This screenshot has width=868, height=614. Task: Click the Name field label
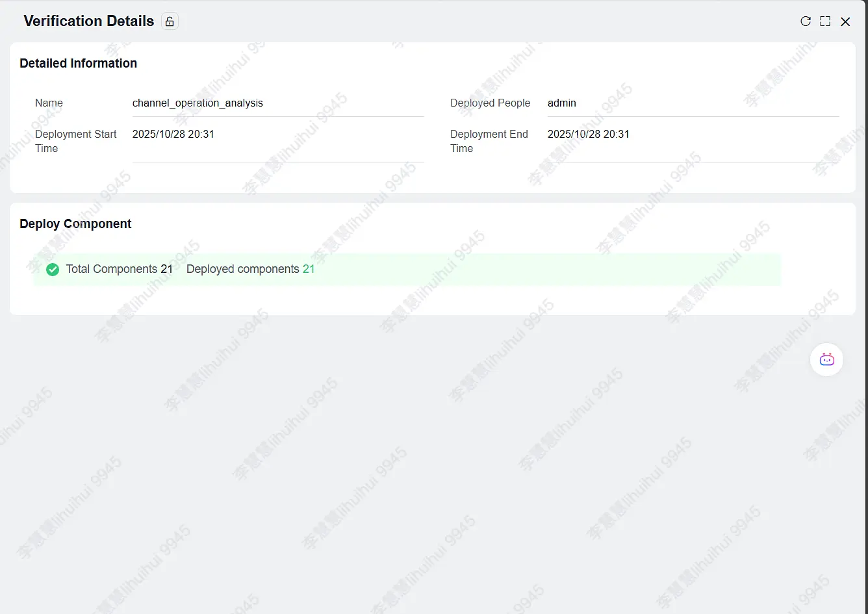tap(49, 103)
